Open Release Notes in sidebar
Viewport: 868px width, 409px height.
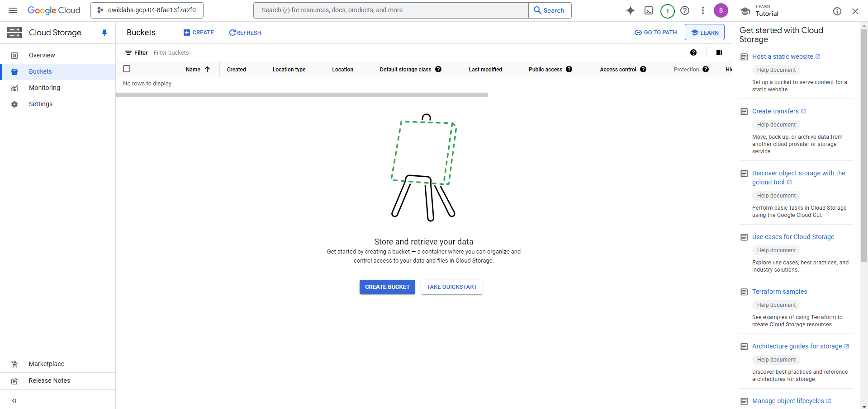click(58, 381)
